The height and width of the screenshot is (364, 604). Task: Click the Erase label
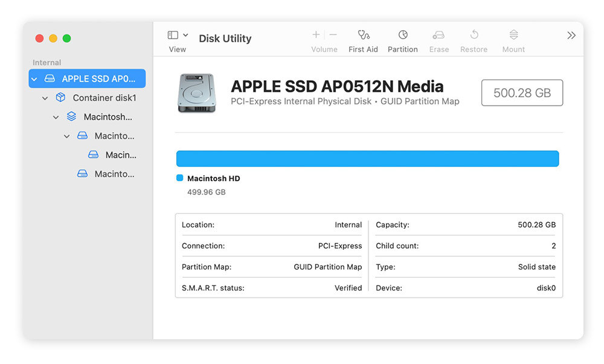click(x=439, y=49)
